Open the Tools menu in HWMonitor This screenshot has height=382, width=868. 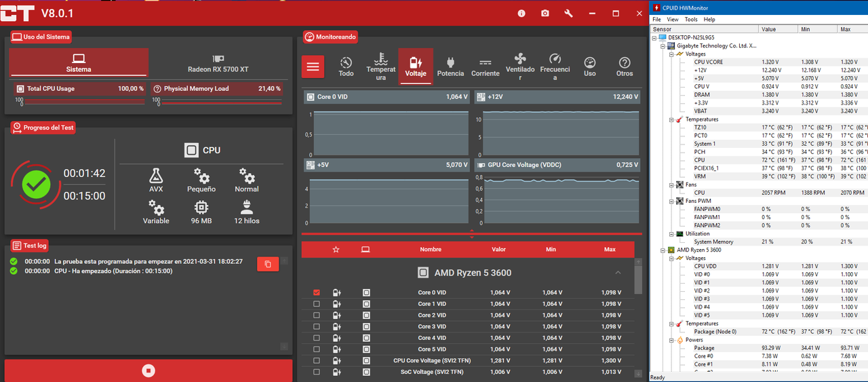(691, 20)
